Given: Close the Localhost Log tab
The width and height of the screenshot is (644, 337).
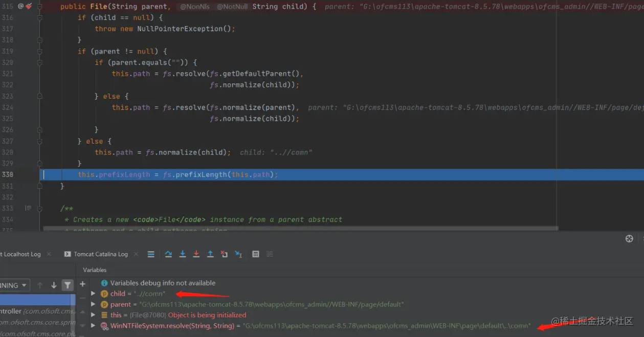Looking at the screenshot, I should [49, 254].
